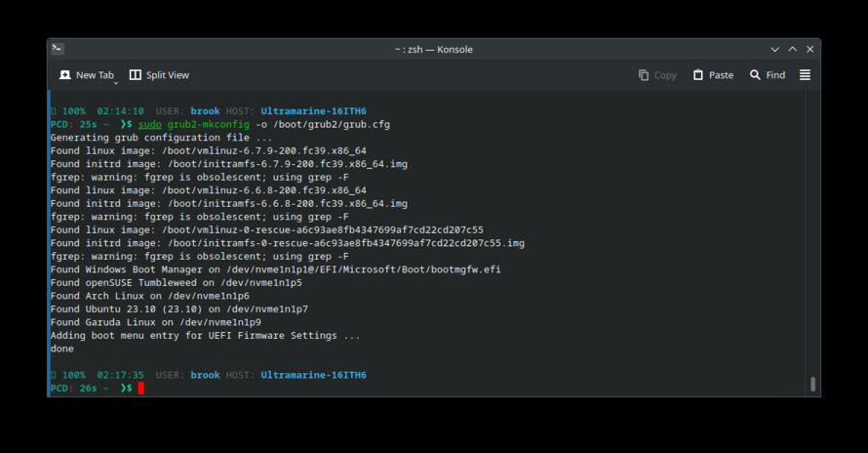Minimize the Konsole window
Screen dimensions: 868x453
(x=775, y=50)
